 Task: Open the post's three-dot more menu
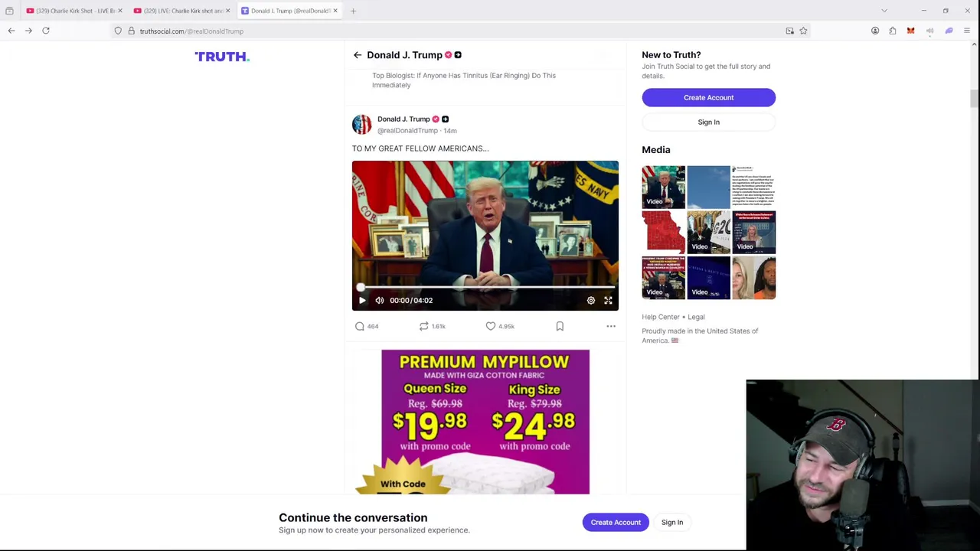pos(611,326)
